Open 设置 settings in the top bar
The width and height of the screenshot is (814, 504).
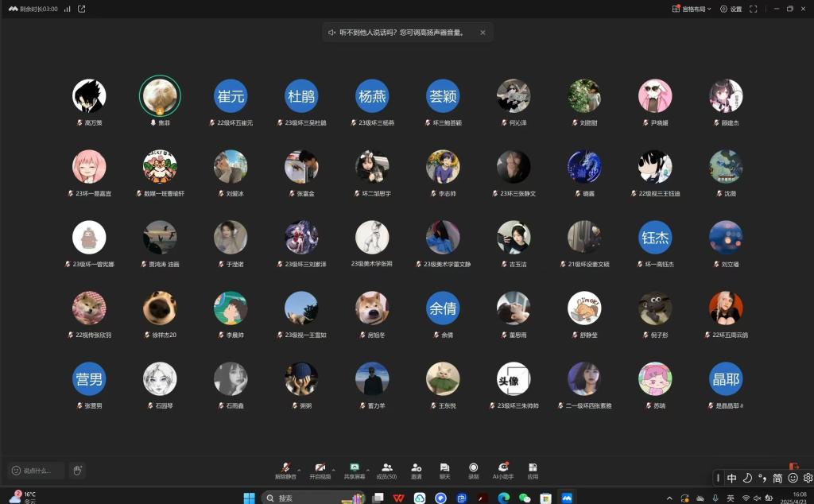point(731,9)
